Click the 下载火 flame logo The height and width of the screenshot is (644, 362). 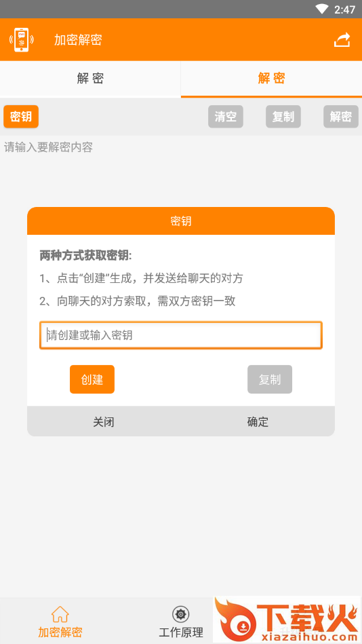coord(287,620)
